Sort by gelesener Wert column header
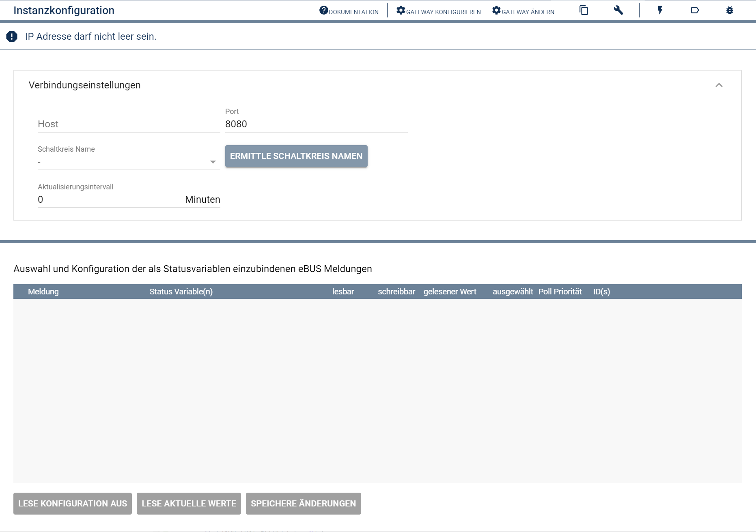The image size is (756, 532). [x=450, y=292]
